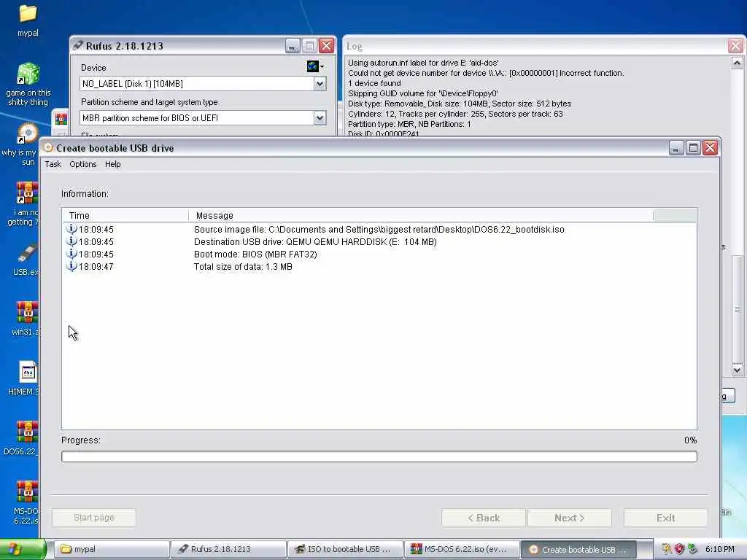Click the info icon beside 18:09:47
747x560 pixels.
71,266
